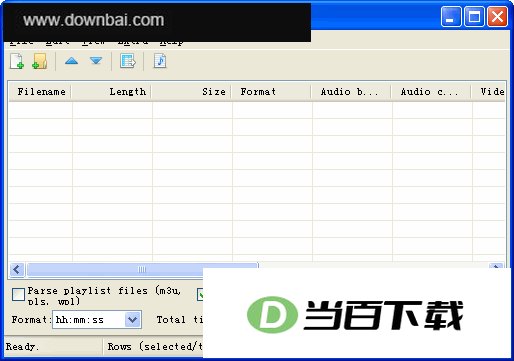Minimize the application window
514x361 pixels.
click(451, 16)
